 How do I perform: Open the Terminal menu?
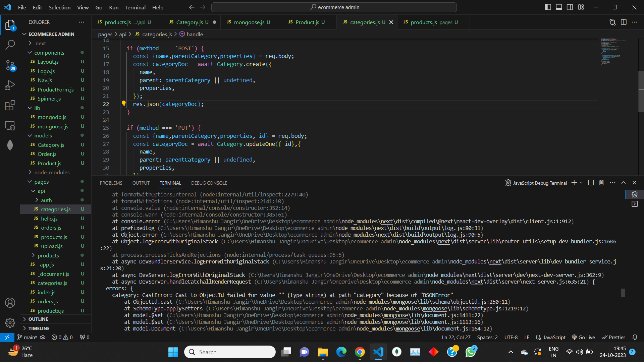135,7
